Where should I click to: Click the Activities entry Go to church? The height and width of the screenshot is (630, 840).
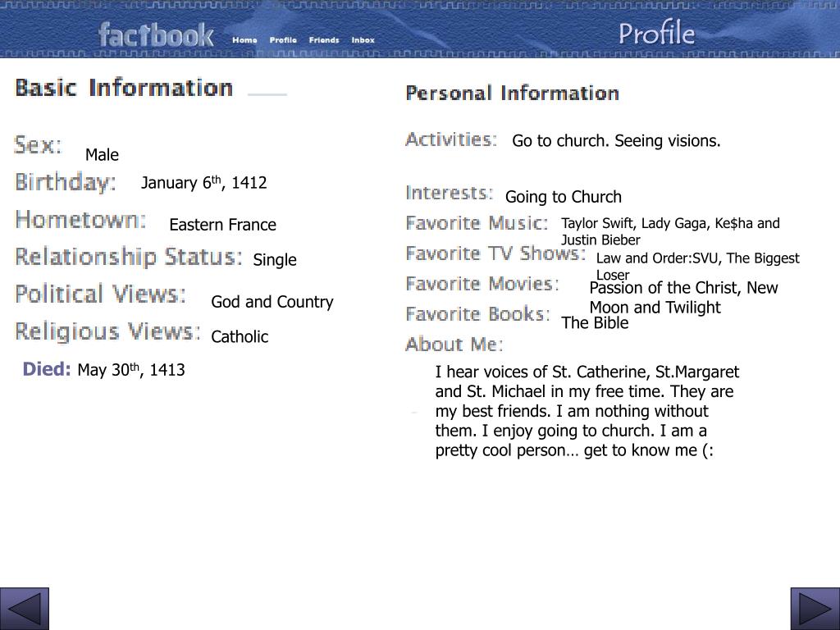[560, 141]
